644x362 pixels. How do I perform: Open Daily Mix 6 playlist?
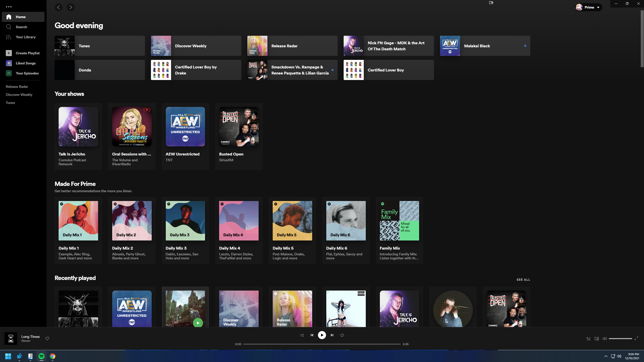click(346, 230)
